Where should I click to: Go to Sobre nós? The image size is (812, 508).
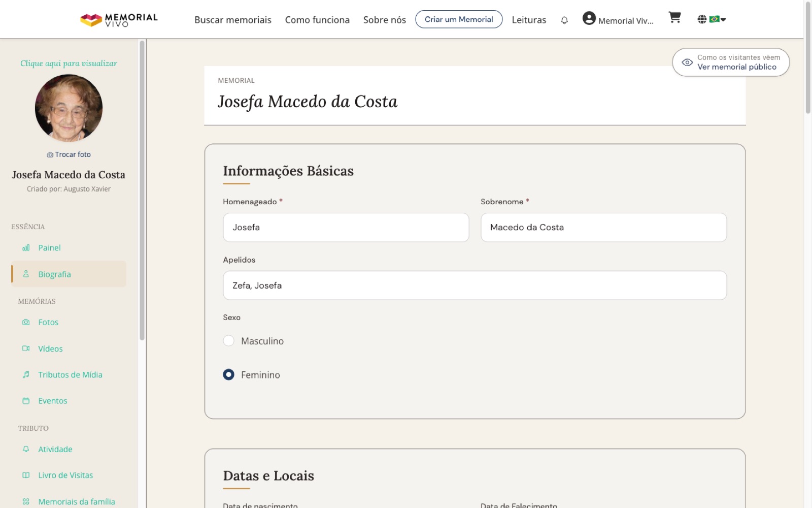[x=385, y=20]
